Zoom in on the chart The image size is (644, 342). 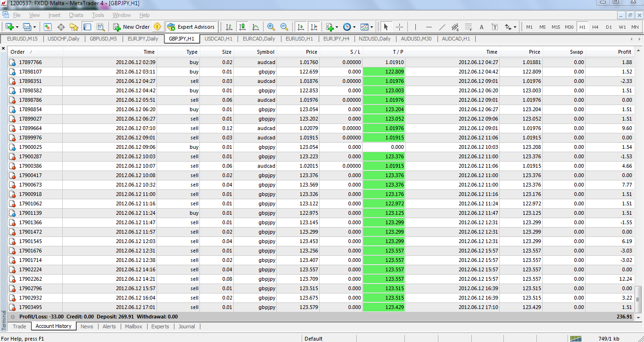271,27
